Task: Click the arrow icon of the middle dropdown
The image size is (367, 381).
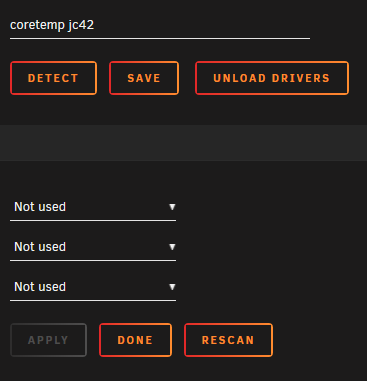Action: point(172,247)
